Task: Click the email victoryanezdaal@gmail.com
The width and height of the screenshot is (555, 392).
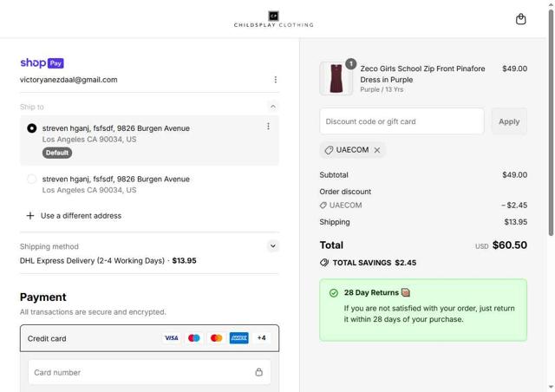Action: pos(69,80)
